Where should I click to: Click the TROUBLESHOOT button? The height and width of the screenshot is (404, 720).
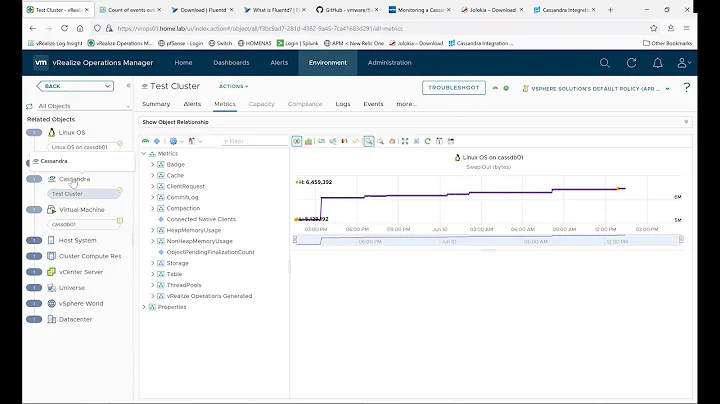point(454,88)
